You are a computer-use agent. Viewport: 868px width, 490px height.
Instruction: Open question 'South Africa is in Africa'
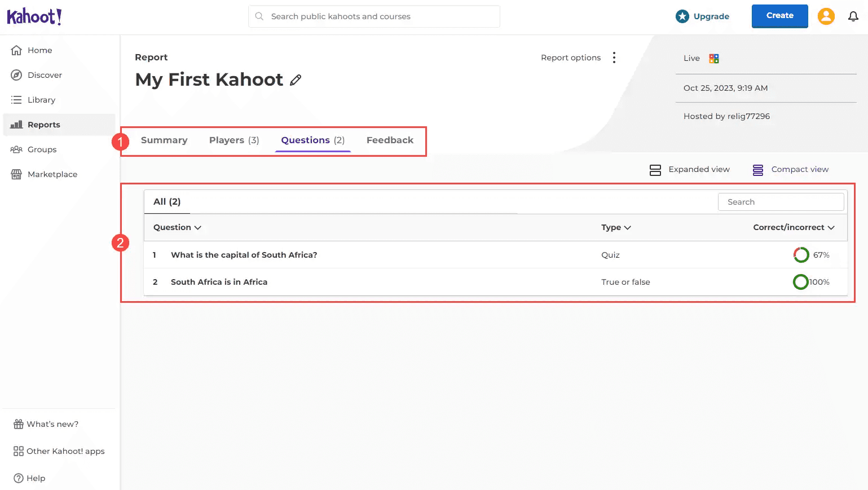click(219, 282)
